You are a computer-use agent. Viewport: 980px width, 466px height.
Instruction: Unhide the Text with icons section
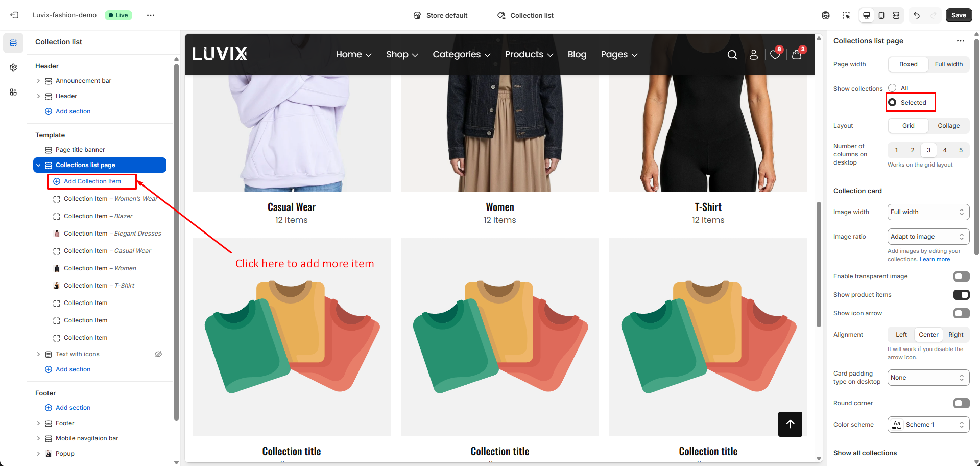[x=158, y=354]
